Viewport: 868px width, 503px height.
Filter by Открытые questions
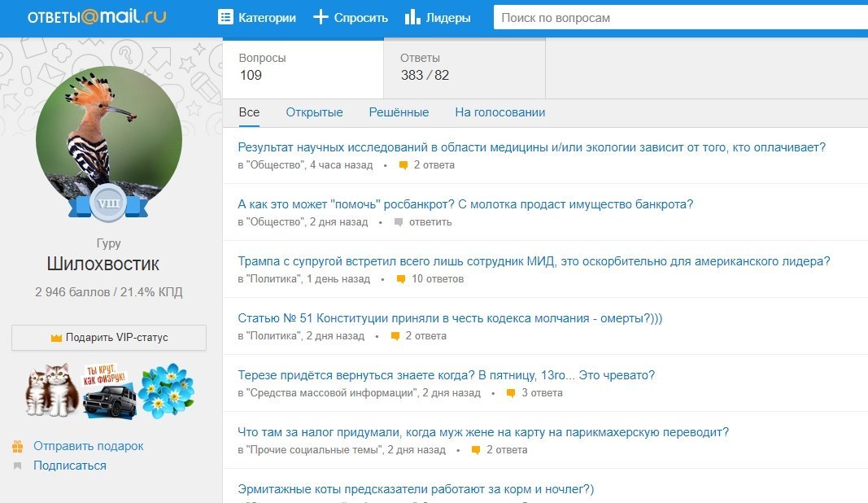(x=314, y=112)
